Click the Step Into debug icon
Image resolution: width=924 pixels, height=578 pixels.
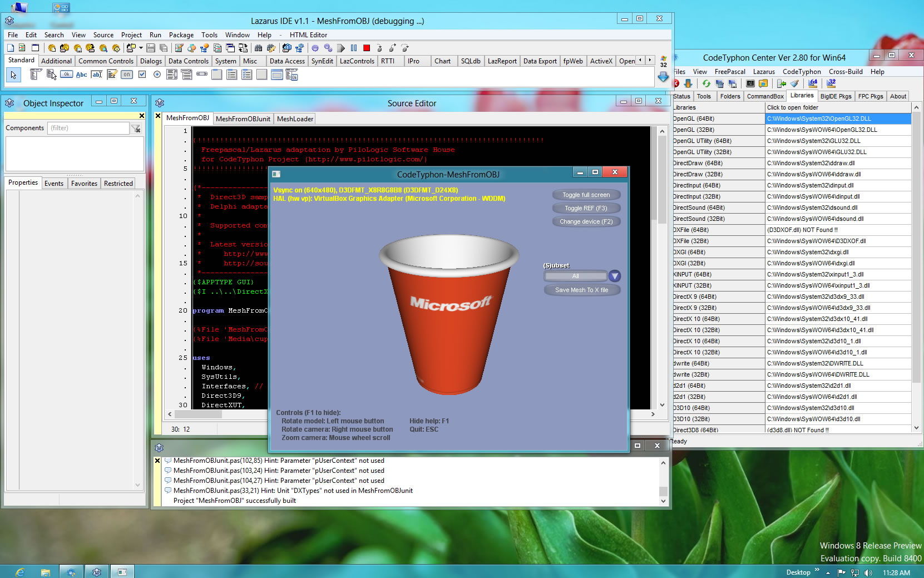(x=379, y=48)
